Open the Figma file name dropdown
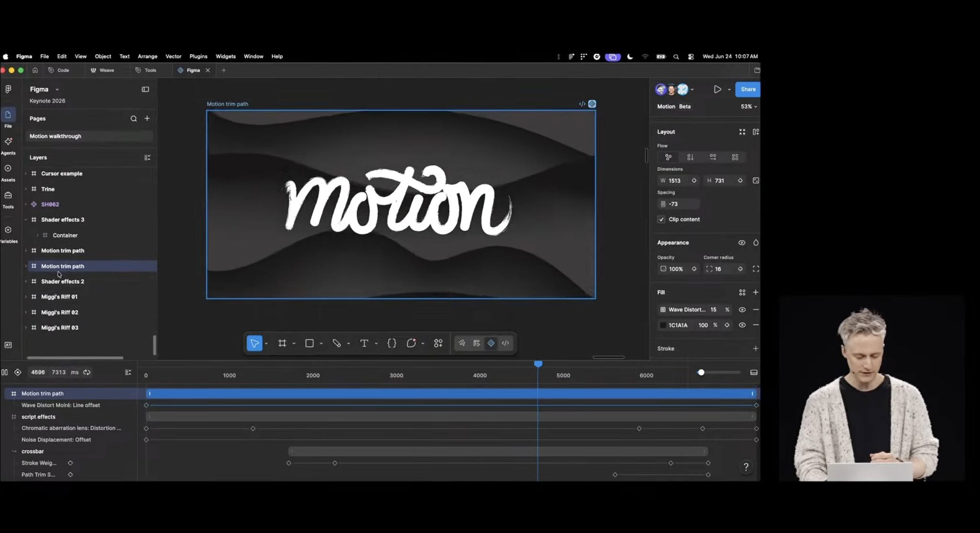This screenshot has height=533, width=980. (x=57, y=89)
